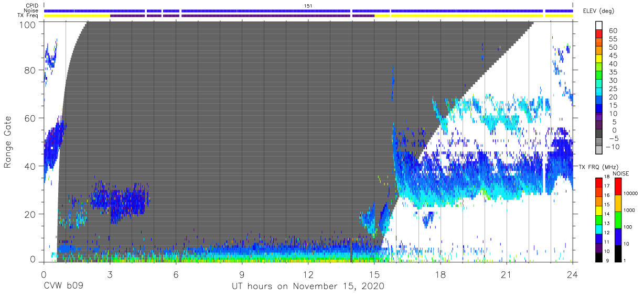The height and width of the screenshot is (297, 644).
Task: Click hour '3' on the UT time axis
Action: tap(110, 274)
